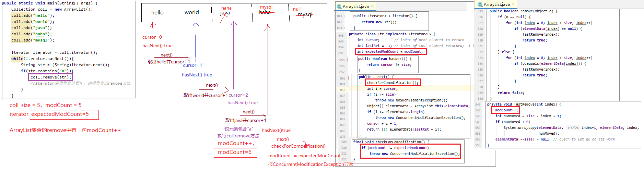This screenshot has width=644, height=171.
Task: Click 'return (E) elementData[lastRet = i];' line
Action: [x=404, y=129]
